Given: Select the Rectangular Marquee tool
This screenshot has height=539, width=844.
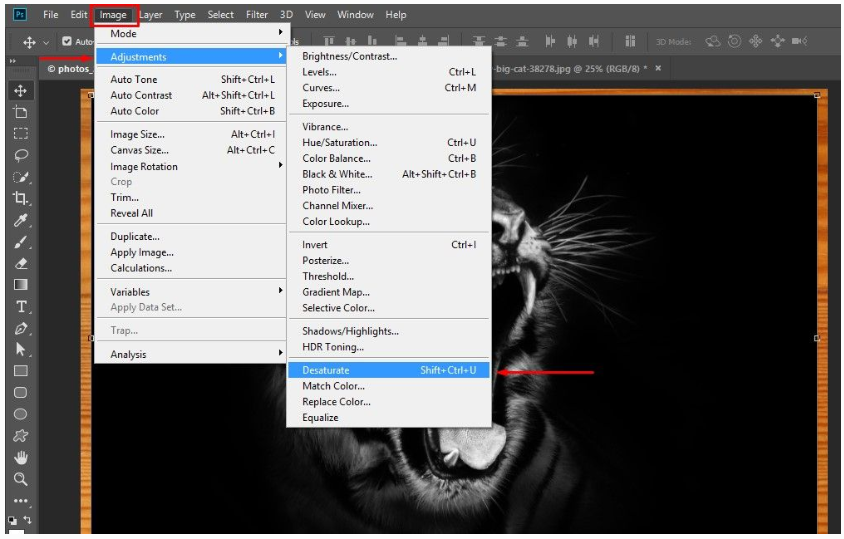Looking at the screenshot, I should (20, 134).
